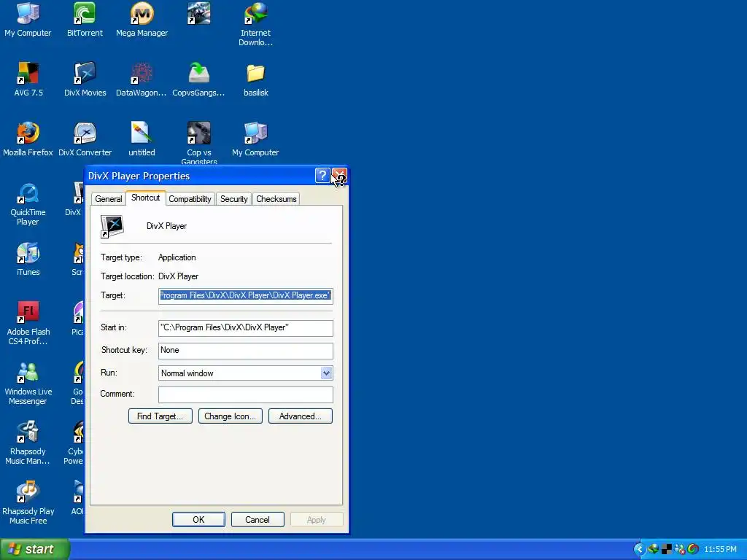
Task: Click the 11:55 PM taskbar clock
Action: 720,550
